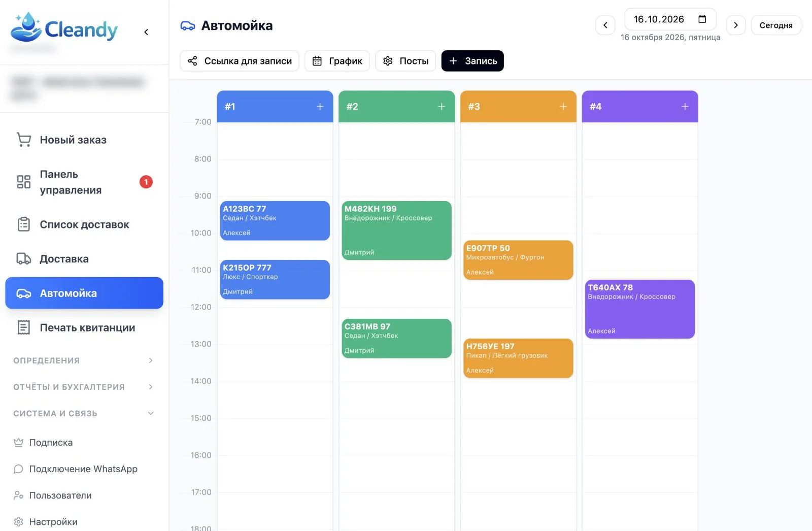Open Список доставок menu item
812x531 pixels.
point(84,224)
